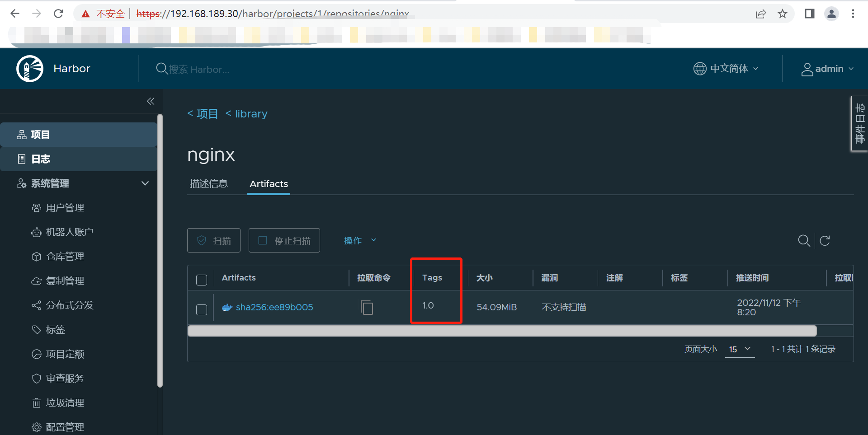The height and width of the screenshot is (435, 868).
Task: Copy the pull command for sha256:ee89b005
Action: (367, 308)
